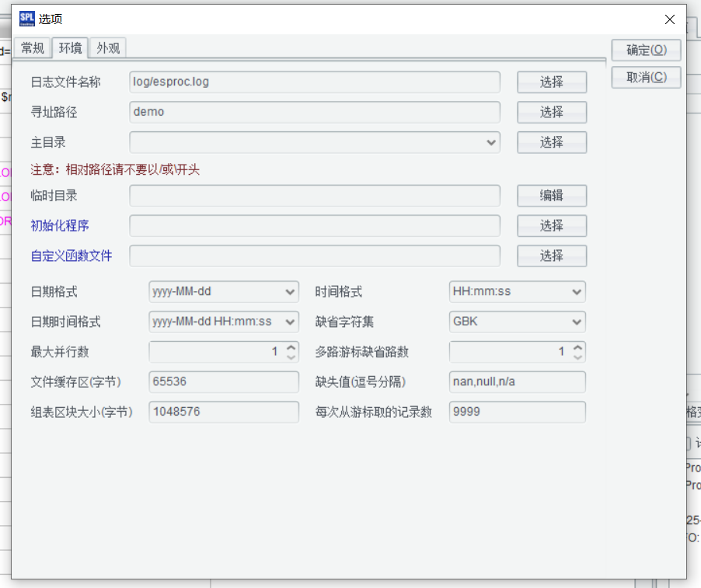This screenshot has height=588, width=701.
Task: Click the SPL icon in title bar
Action: tap(27, 19)
